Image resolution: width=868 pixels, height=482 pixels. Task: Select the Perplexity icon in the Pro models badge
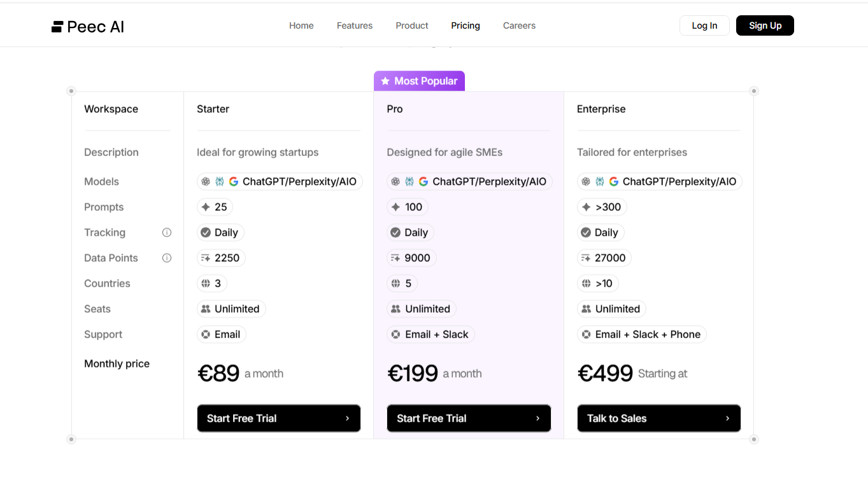[409, 181]
